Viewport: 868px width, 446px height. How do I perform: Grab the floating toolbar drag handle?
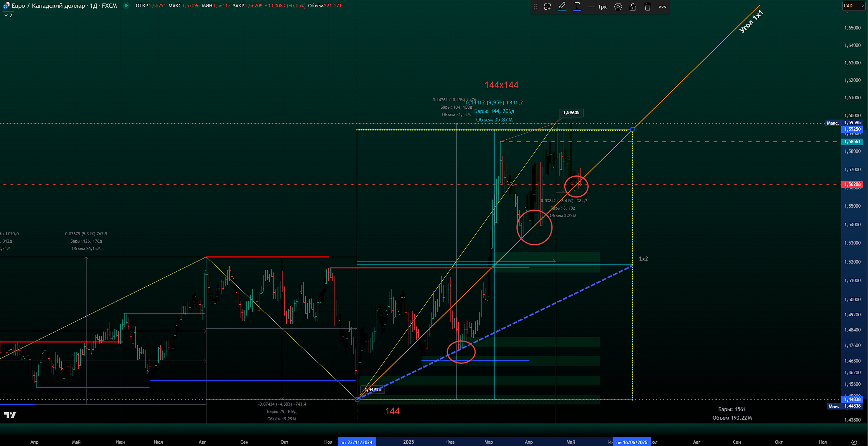click(535, 7)
